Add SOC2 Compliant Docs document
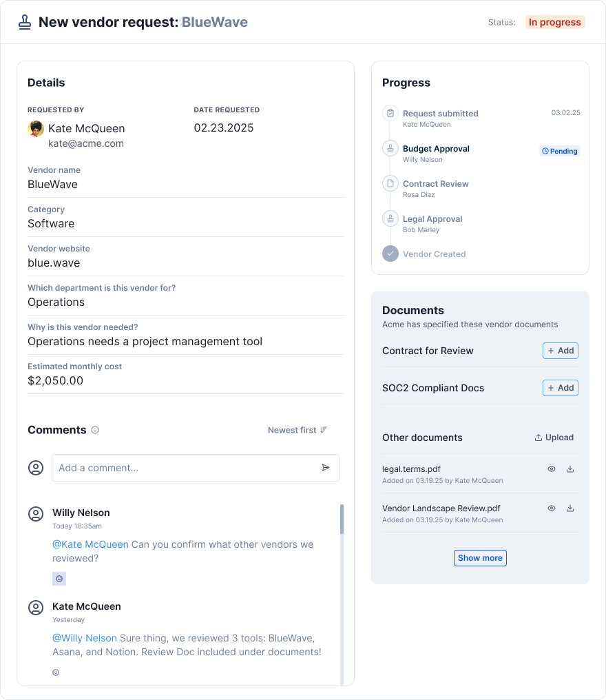 click(560, 388)
